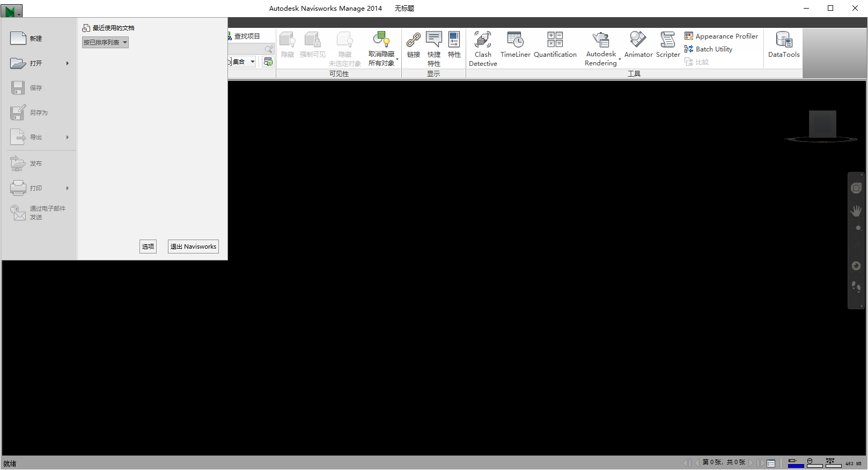Click the 就绪 ready status text
Viewport: 868px width, 470px height.
coord(10,464)
